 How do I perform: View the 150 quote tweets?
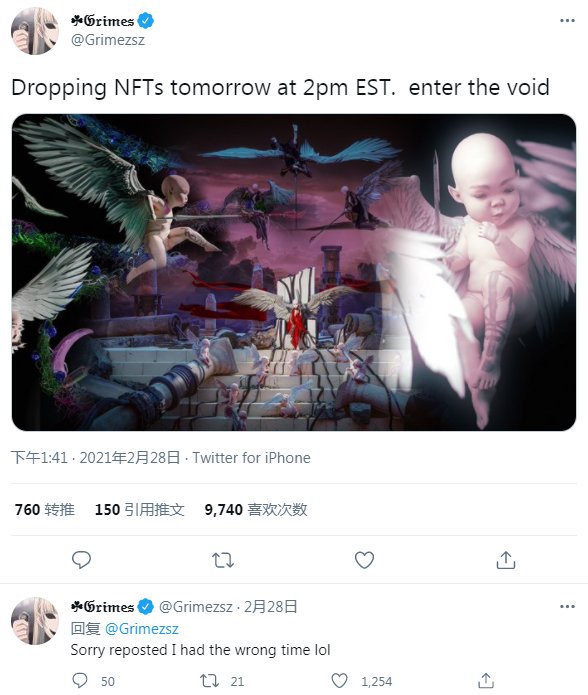[x=140, y=510]
